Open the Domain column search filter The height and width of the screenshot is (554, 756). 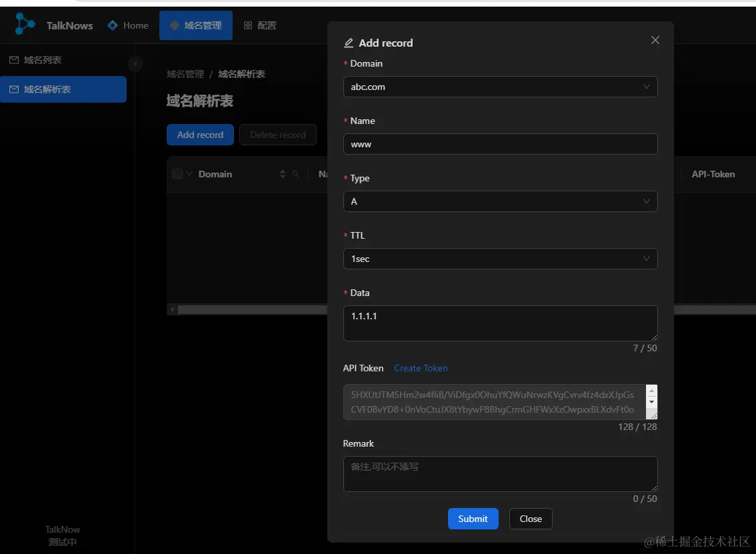pyautogui.click(x=296, y=174)
